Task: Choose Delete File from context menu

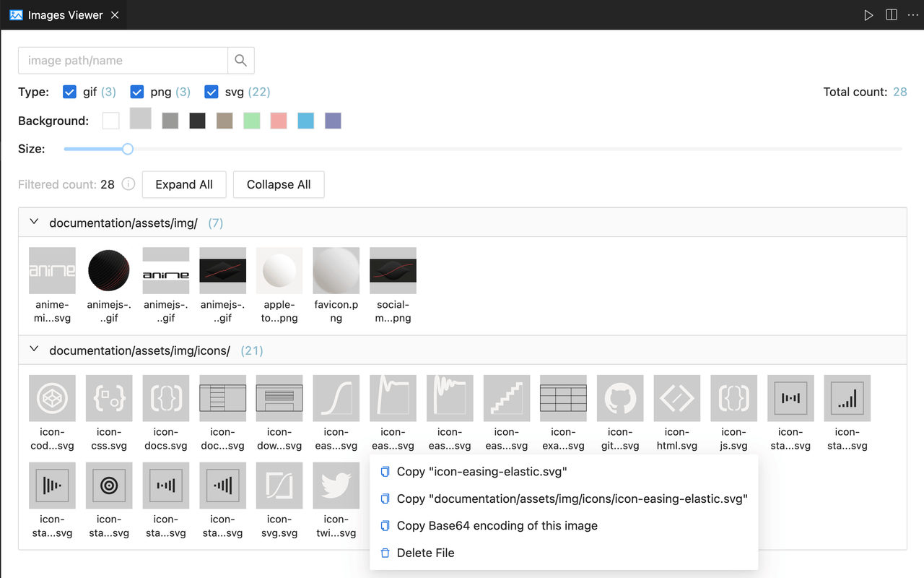Action: (425, 553)
